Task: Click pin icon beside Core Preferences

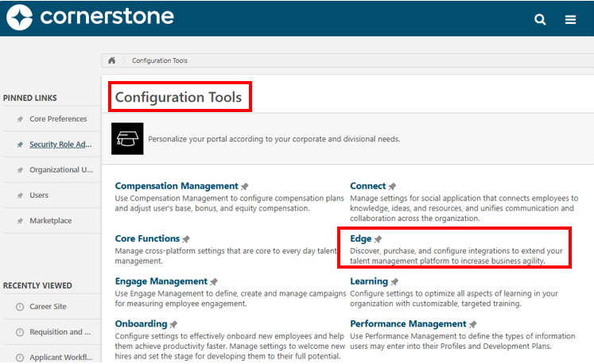Action: [20, 119]
